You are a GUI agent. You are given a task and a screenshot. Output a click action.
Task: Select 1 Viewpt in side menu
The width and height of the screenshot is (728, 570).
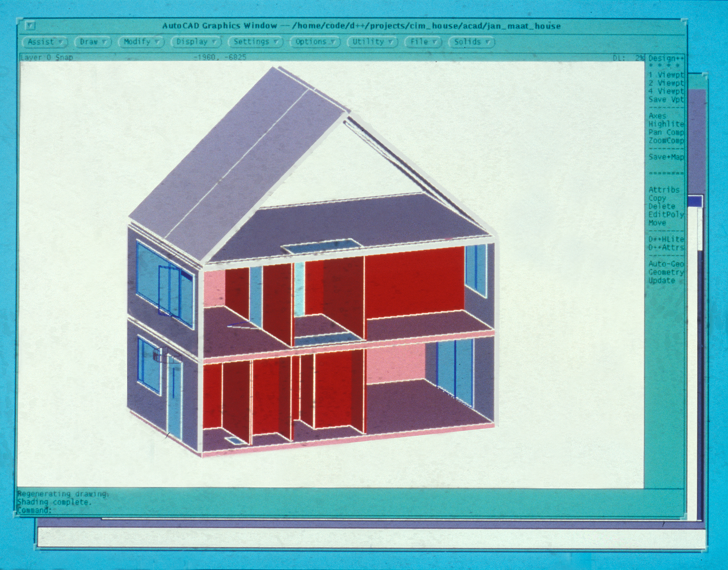(x=666, y=75)
